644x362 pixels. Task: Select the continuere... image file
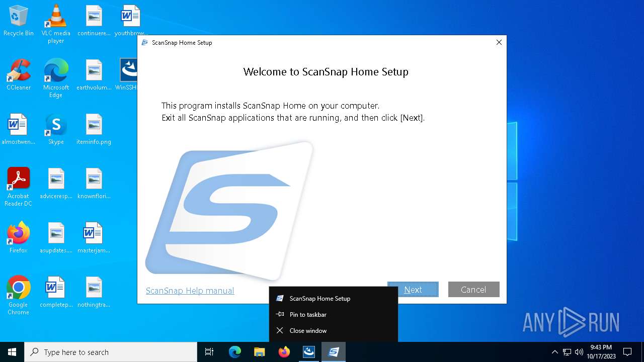[94, 21]
